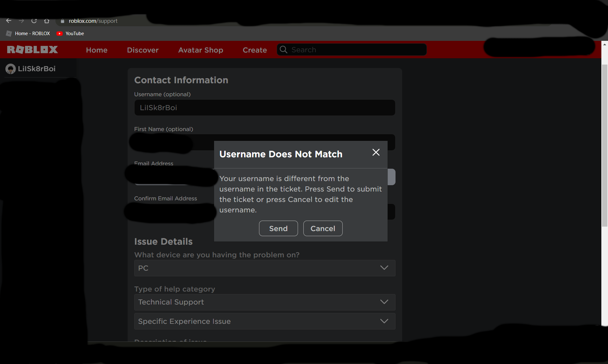Open the PC device dropdown

tap(264, 268)
